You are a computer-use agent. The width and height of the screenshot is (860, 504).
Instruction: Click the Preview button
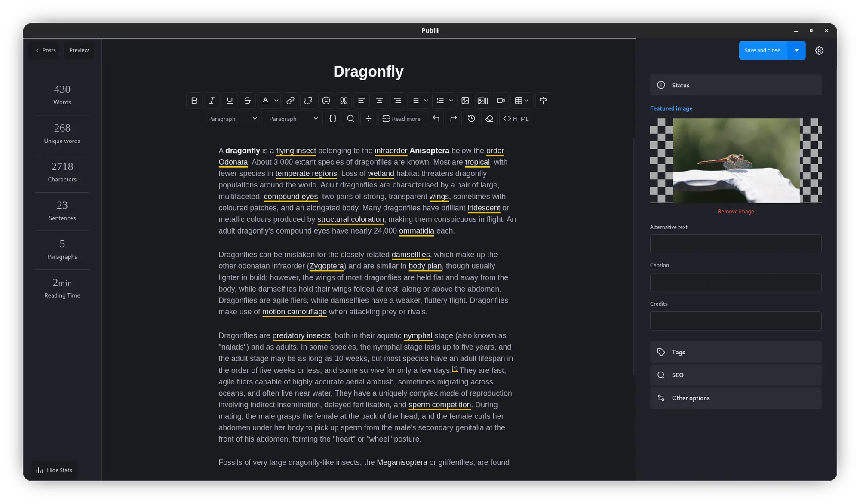click(79, 50)
